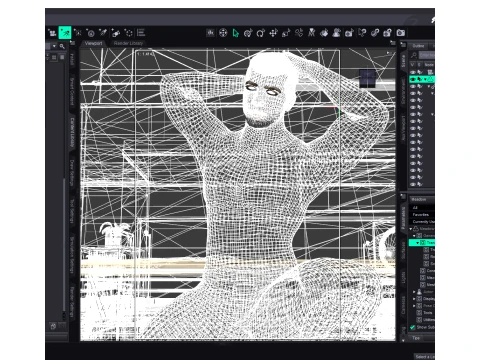
Task: Open the Smart Content side tab
Action: pyautogui.click(x=72, y=91)
